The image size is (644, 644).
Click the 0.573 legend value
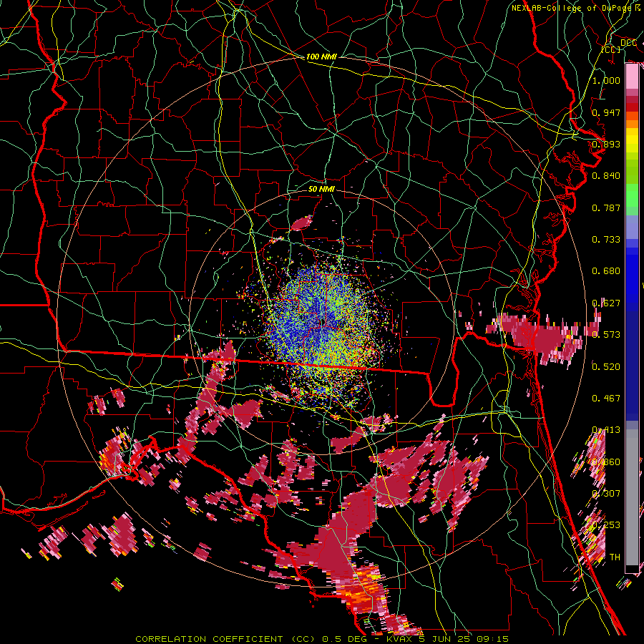606,335
